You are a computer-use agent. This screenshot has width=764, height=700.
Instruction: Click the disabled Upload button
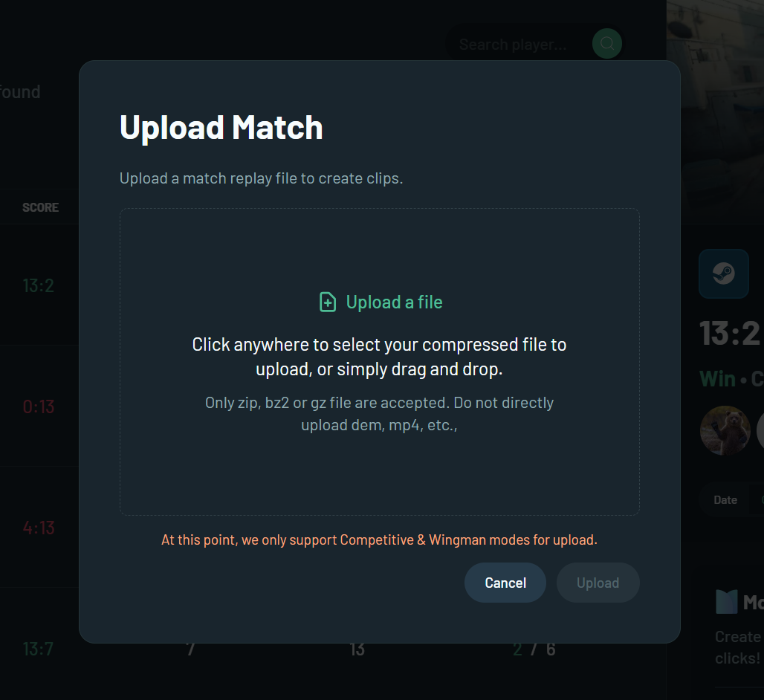pos(598,583)
